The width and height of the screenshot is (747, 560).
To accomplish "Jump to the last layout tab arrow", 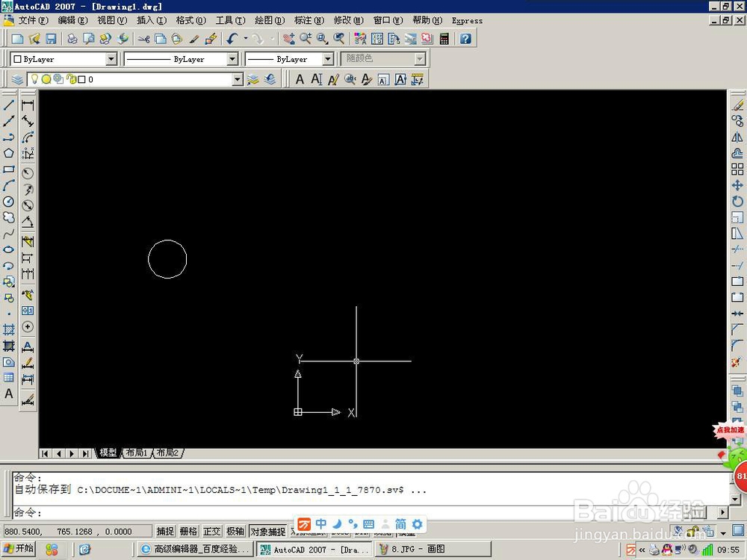I will (85, 453).
